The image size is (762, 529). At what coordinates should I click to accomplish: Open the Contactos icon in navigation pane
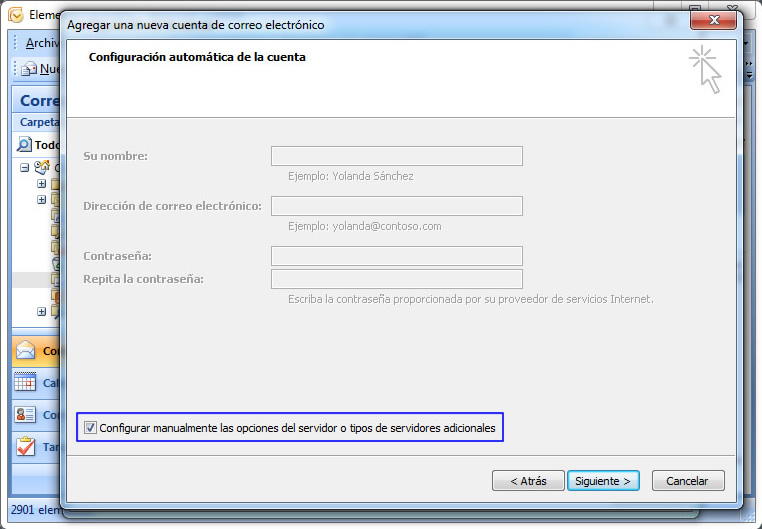(26, 415)
